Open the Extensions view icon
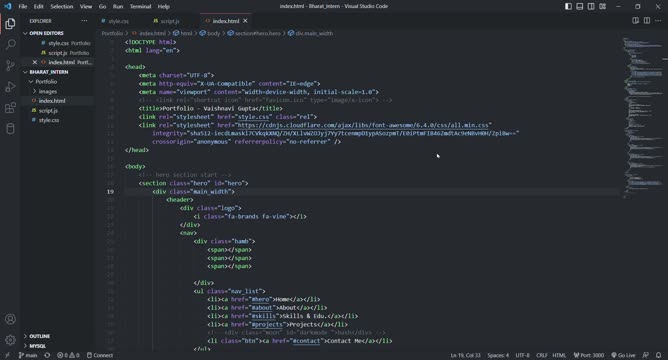Viewport: 668px width, 360px height. (10, 107)
